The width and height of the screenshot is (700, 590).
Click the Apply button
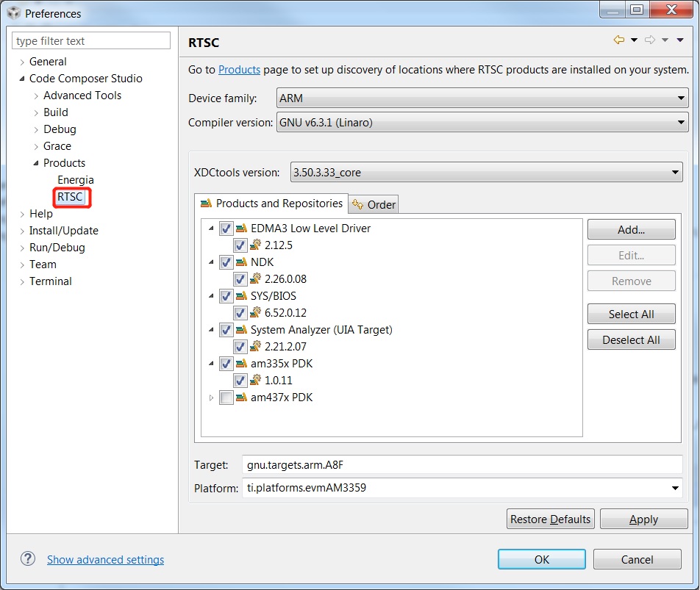click(x=644, y=519)
